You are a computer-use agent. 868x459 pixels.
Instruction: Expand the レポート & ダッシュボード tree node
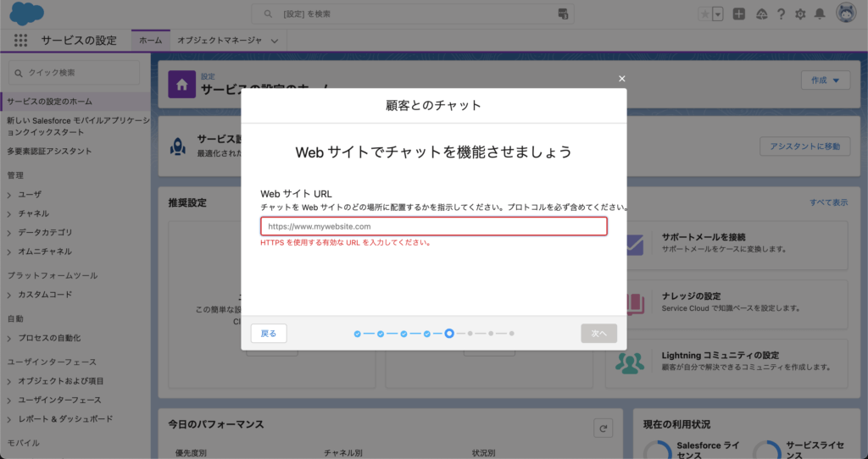(x=9, y=420)
